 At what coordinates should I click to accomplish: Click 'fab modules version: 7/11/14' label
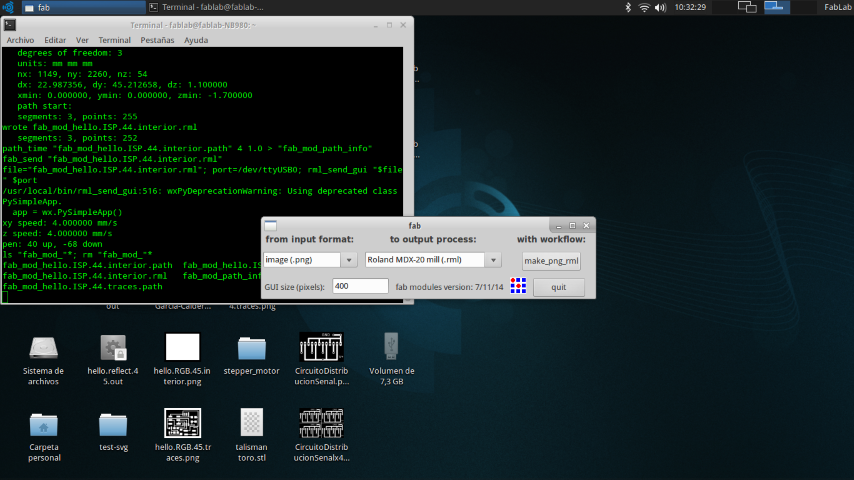[449, 287]
